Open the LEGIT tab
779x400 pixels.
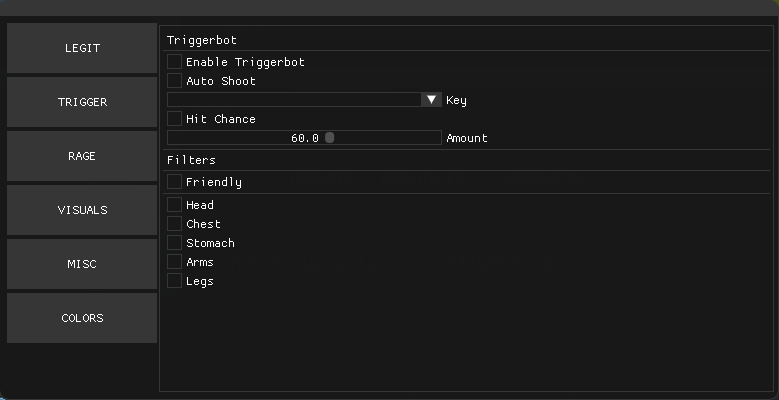pyautogui.click(x=82, y=48)
